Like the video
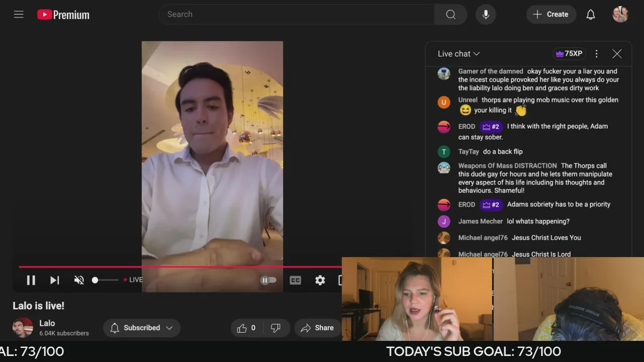 [x=247, y=328]
